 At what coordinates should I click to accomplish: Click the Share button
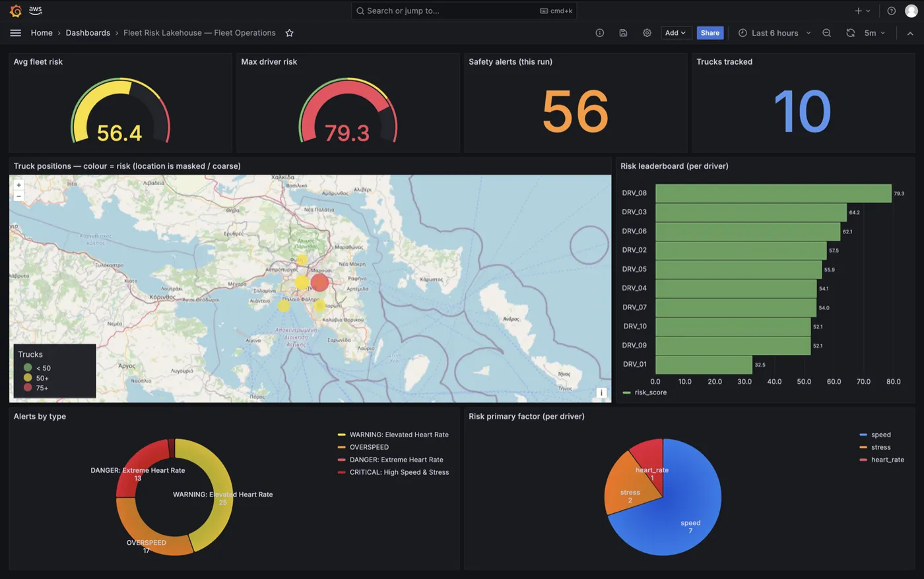point(710,33)
